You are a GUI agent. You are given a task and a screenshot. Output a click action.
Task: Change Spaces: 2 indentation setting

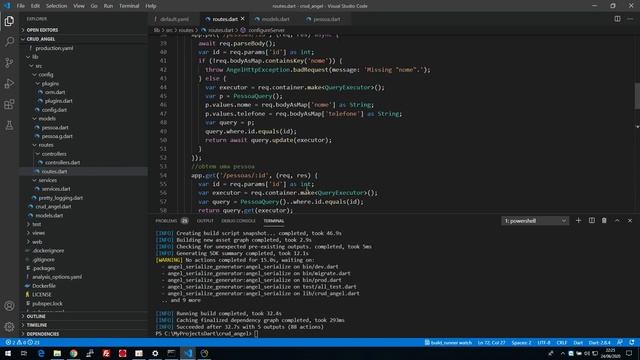tap(521, 342)
